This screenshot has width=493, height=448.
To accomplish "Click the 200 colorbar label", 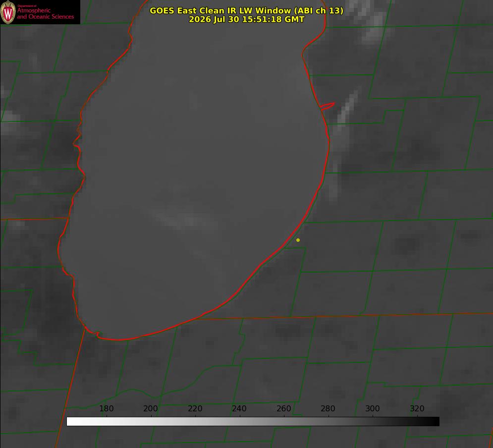I will point(151,409).
